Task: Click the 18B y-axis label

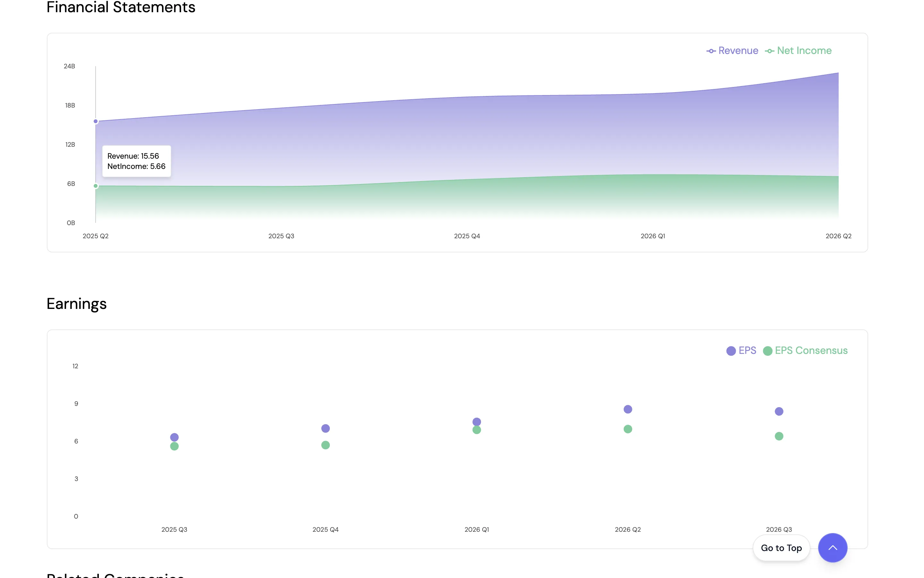Action: (x=70, y=105)
